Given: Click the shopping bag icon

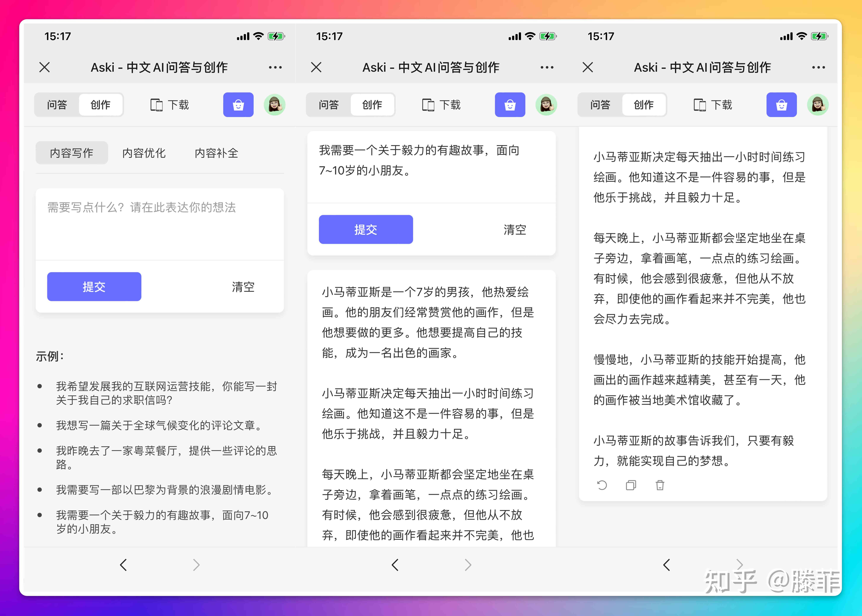Looking at the screenshot, I should (x=239, y=108).
